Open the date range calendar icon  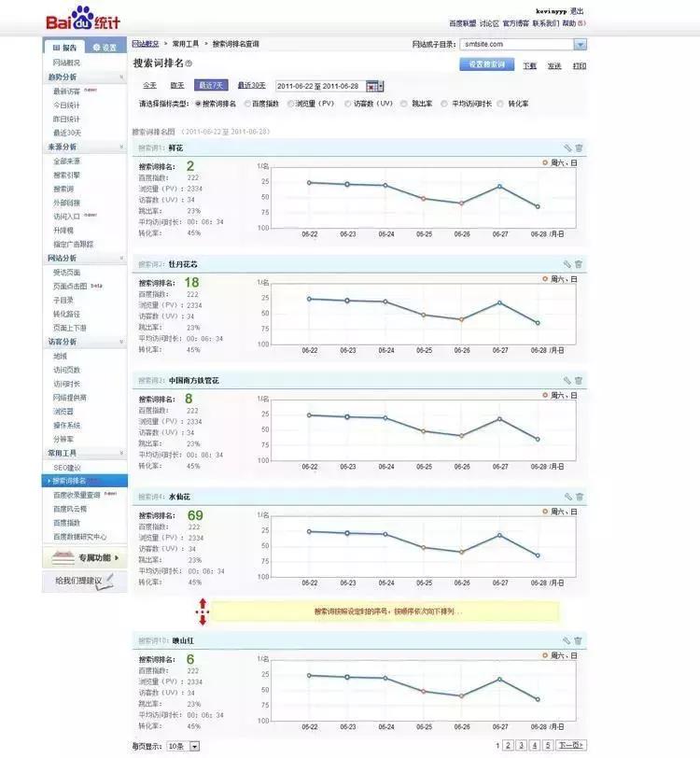pos(374,86)
